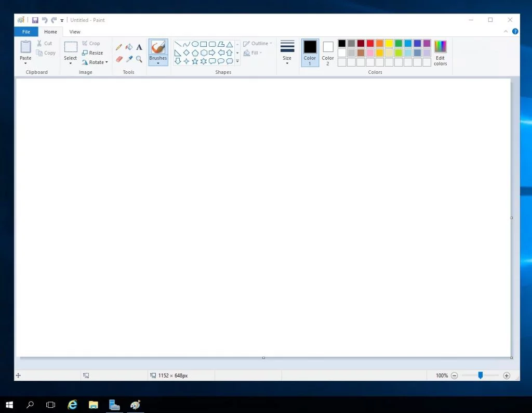Image resolution: width=532 pixels, height=413 pixels.
Task: Toggle Color 1 as active color
Action: (x=310, y=53)
